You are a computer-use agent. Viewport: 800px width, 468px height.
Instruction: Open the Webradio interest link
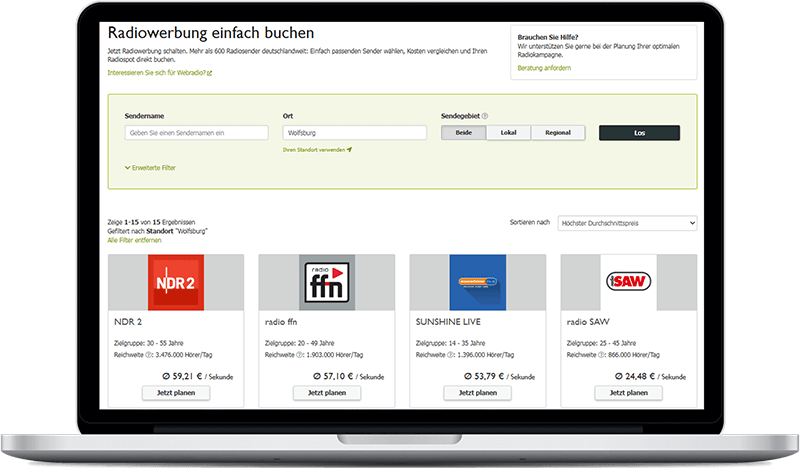[x=159, y=73]
